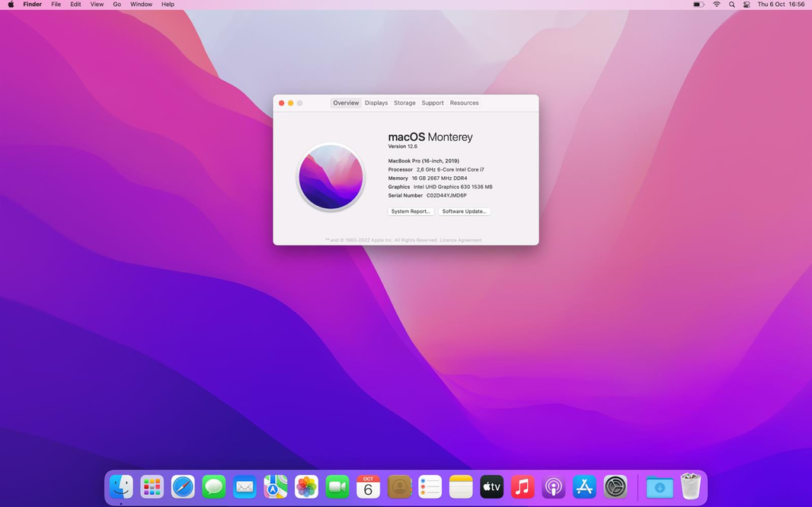The height and width of the screenshot is (507, 812).
Task: Open Calendar showing Oct 6
Action: pyautogui.click(x=368, y=486)
